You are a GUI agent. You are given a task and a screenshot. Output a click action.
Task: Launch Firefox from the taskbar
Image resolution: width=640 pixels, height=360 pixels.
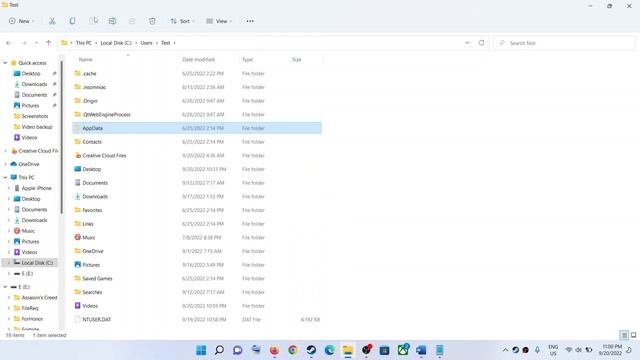pyautogui.click(x=274, y=350)
